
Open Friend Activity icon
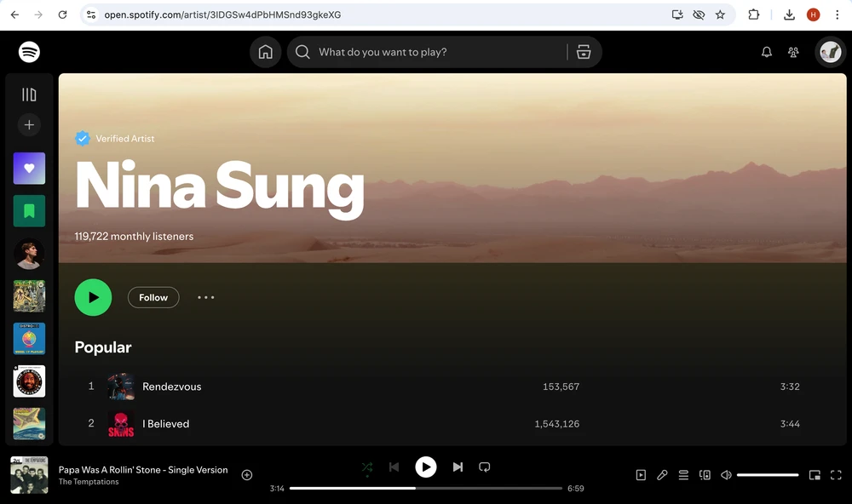pos(793,52)
